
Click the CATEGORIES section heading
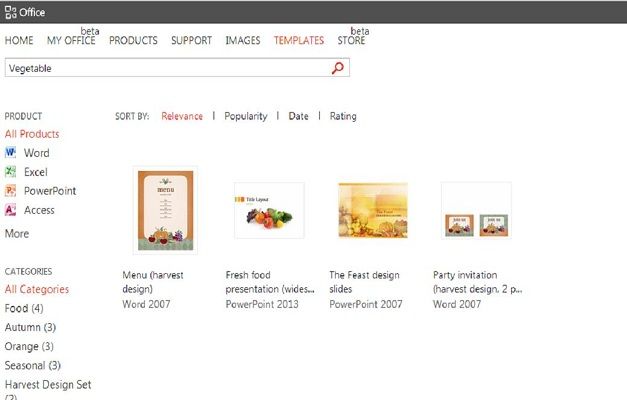pyautogui.click(x=28, y=271)
